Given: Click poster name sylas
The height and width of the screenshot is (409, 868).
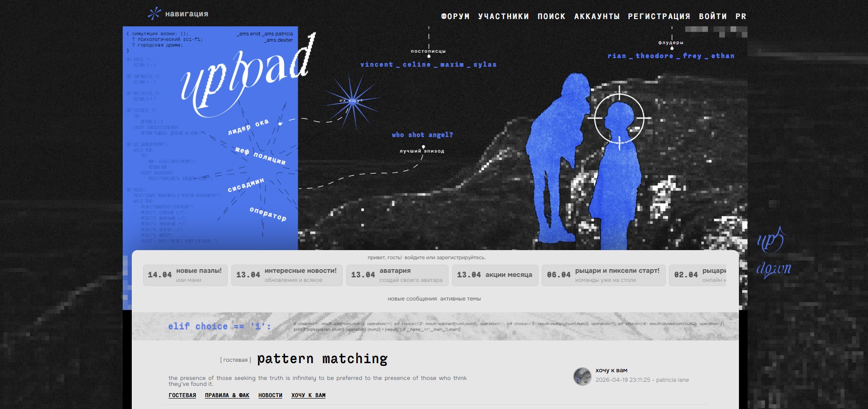Looking at the screenshot, I should click(485, 64).
